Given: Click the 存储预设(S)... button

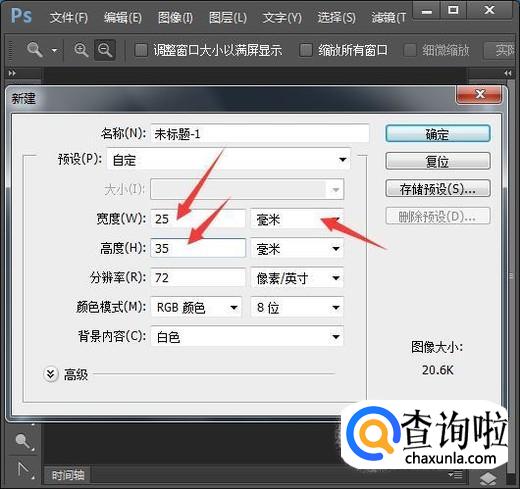Looking at the screenshot, I should [438, 189].
